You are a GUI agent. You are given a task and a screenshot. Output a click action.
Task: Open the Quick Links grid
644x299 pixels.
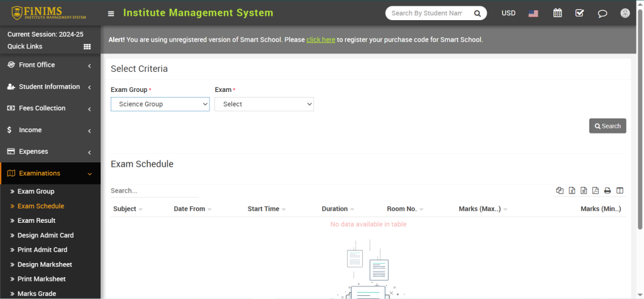click(x=87, y=47)
